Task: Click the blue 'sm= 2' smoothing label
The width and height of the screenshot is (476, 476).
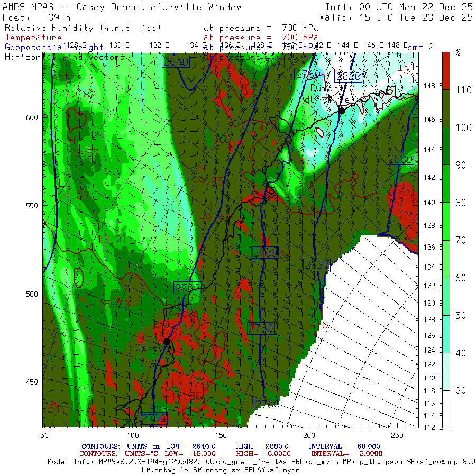Action: (x=420, y=47)
